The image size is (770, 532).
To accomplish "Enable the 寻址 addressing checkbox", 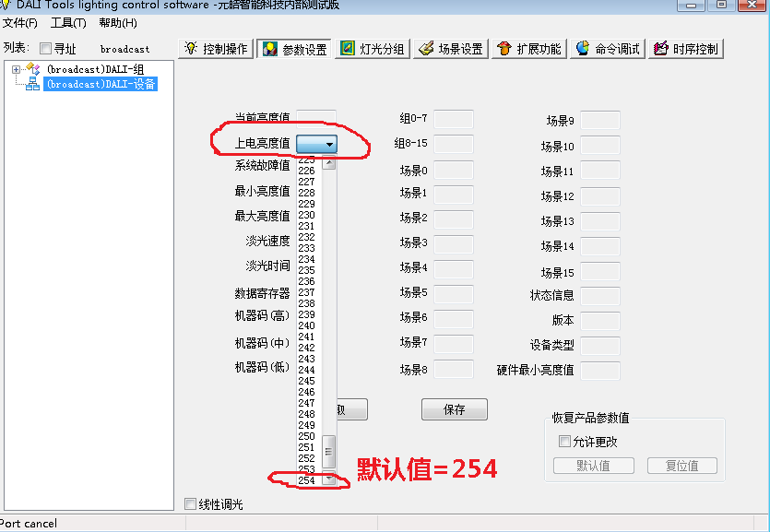I will 45,49.
